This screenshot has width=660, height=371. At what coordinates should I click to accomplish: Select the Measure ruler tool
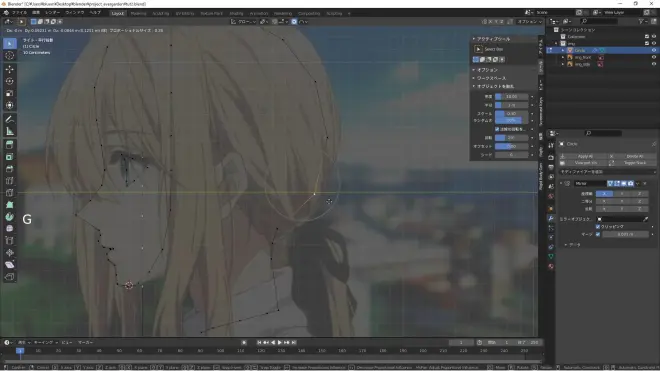click(x=10, y=131)
